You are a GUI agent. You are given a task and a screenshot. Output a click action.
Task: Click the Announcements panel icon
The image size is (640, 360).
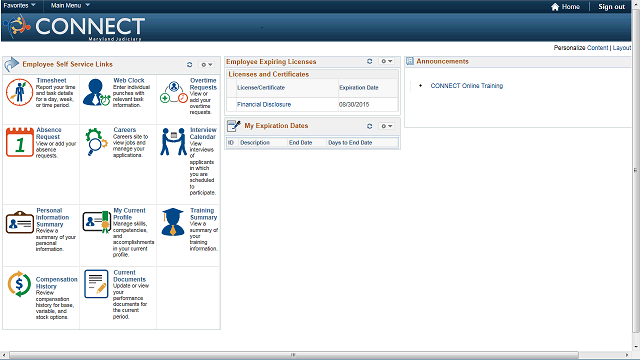tap(410, 61)
